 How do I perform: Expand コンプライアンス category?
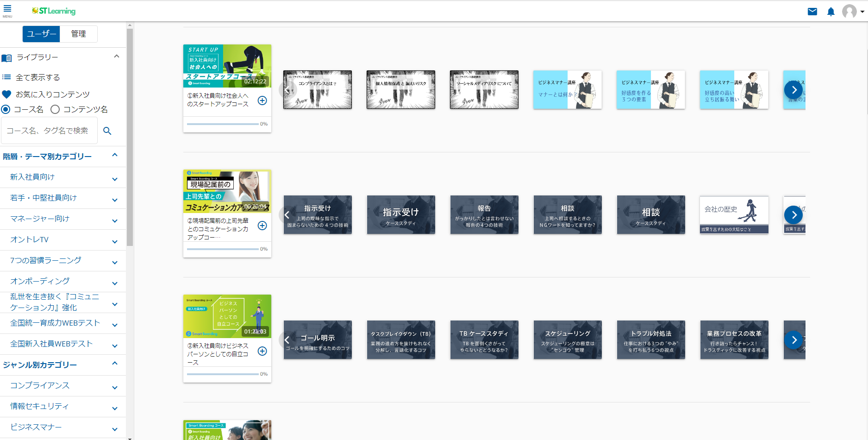pyautogui.click(x=115, y=388)
